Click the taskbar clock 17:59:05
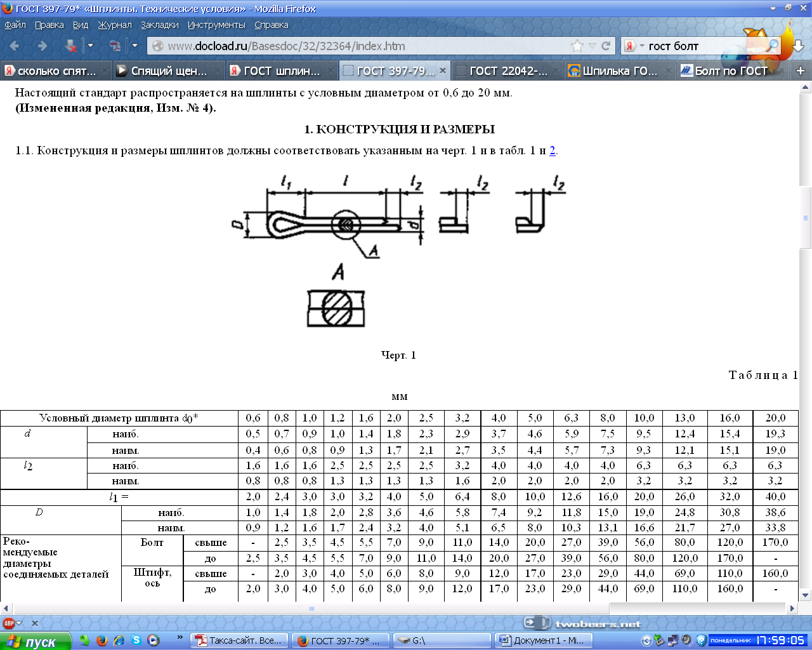 [x=780, y=640]
